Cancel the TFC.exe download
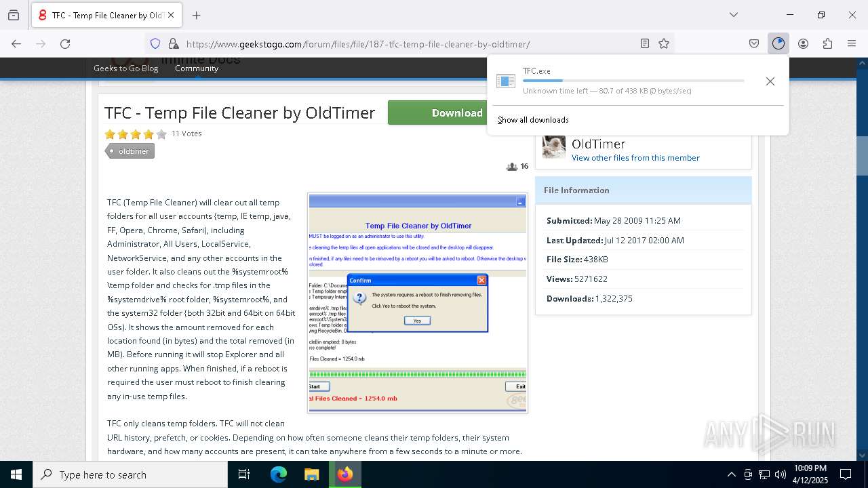This screenshot has width=868, height=488. tap(770, 81)
